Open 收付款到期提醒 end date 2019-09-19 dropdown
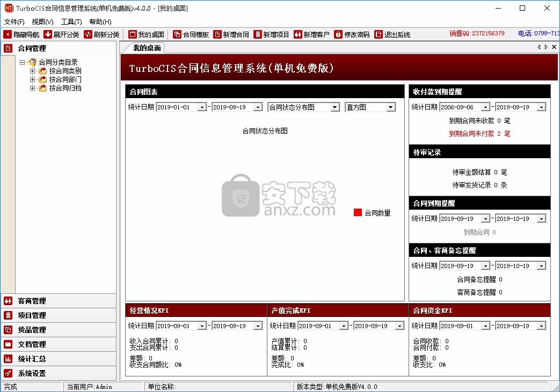This screenshot has height=392, width=560. click(x=541, y=107)
